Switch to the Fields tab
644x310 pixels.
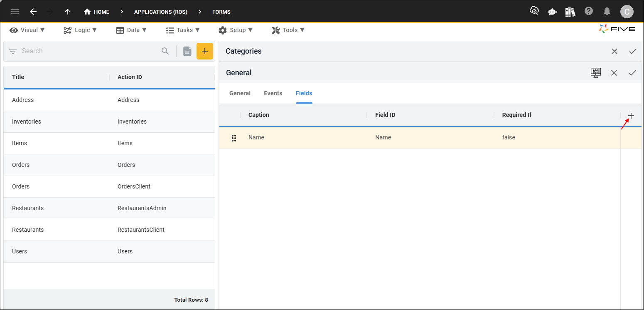click(x=304, y=93)
